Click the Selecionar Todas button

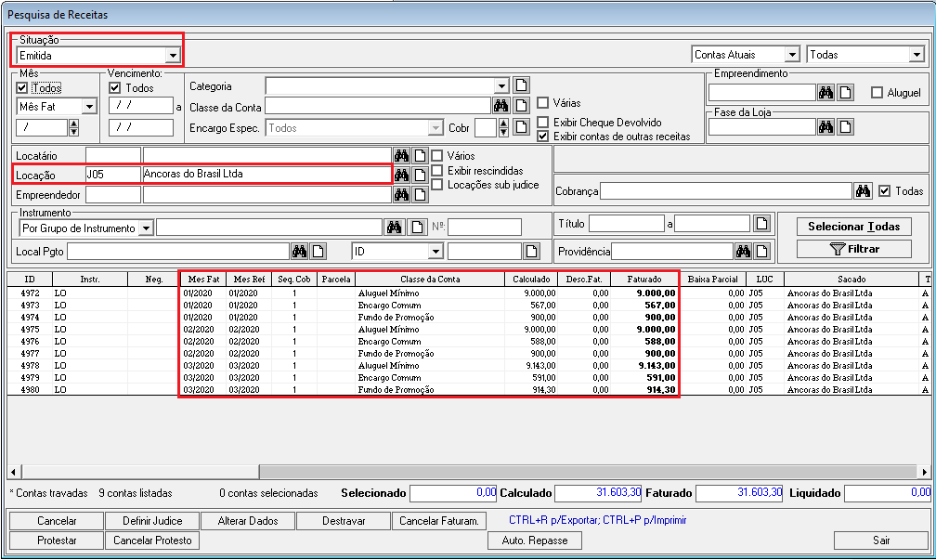pyautogui.click(x=853, y=227)
